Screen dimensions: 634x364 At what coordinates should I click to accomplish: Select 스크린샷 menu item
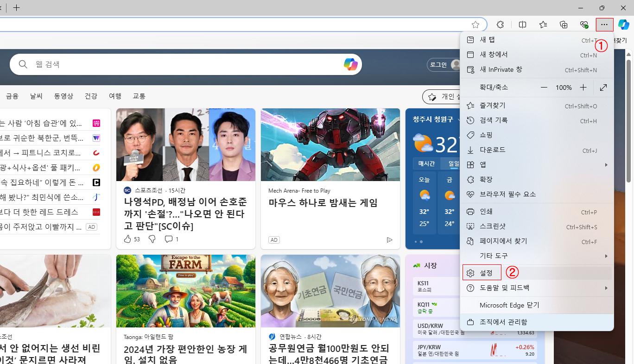[x=537, y=226]
